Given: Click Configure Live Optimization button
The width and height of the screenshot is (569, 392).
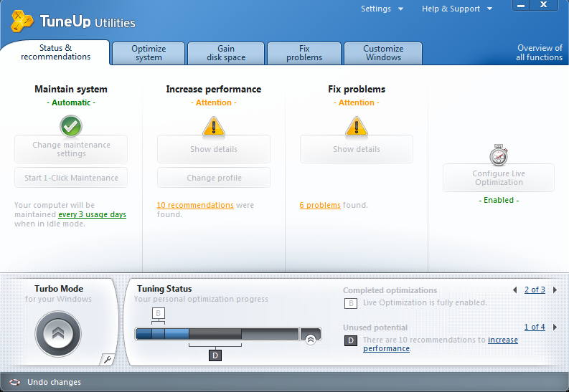Looking at the screenshot, I should coord(499,178).
